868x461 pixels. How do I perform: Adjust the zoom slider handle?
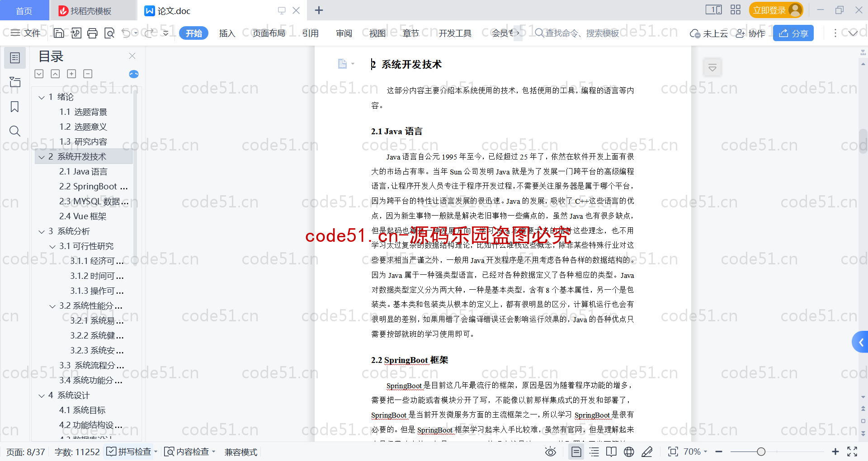click(x=761, y=452)
